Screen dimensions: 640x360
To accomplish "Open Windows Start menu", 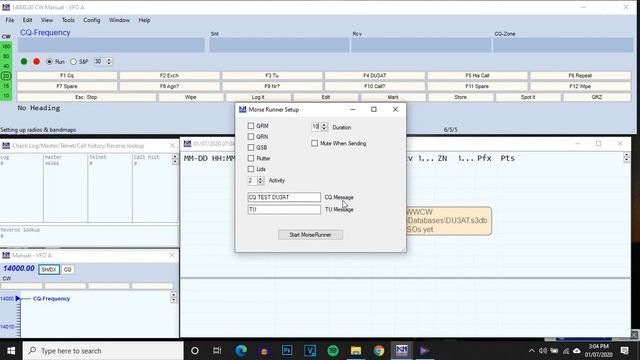I will tap(11, 351).
